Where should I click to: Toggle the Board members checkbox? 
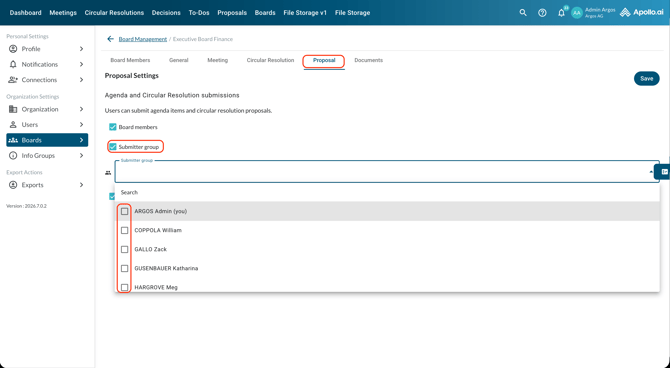[113, 127]
